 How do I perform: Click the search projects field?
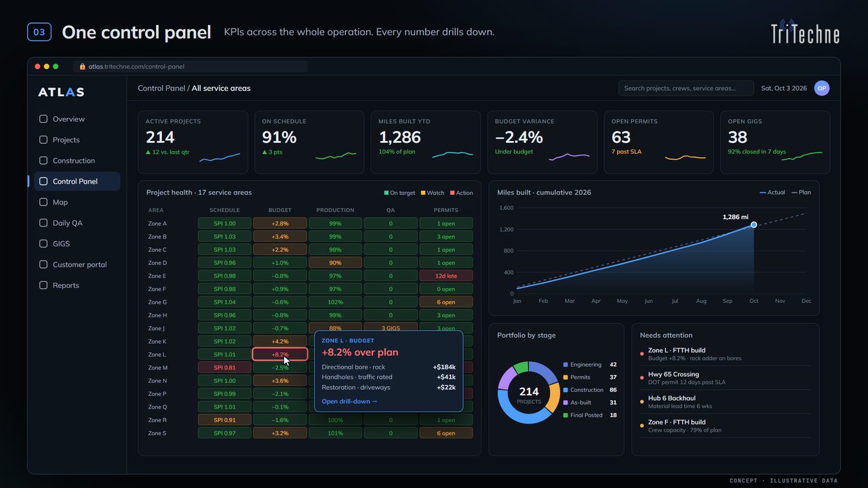[x=686, y=88]
